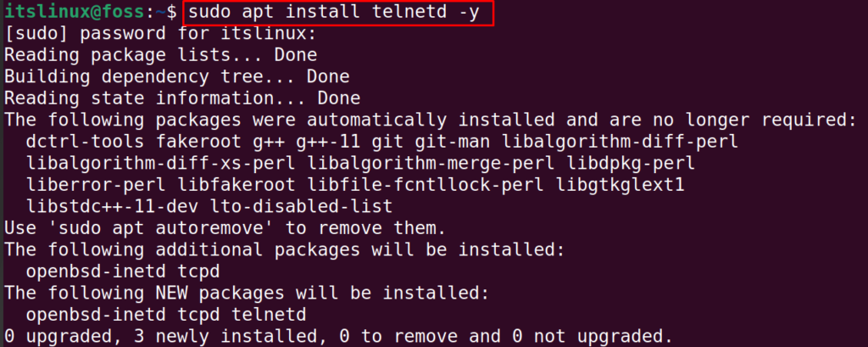
Task: Click the lto-disabled-list package name
Action: coord(302,207)
